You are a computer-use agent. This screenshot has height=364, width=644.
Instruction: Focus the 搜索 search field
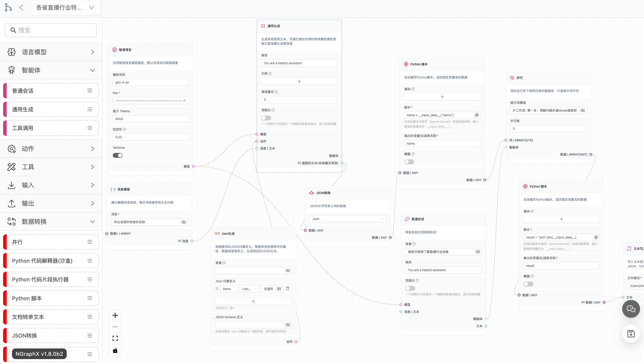point(51,30)
